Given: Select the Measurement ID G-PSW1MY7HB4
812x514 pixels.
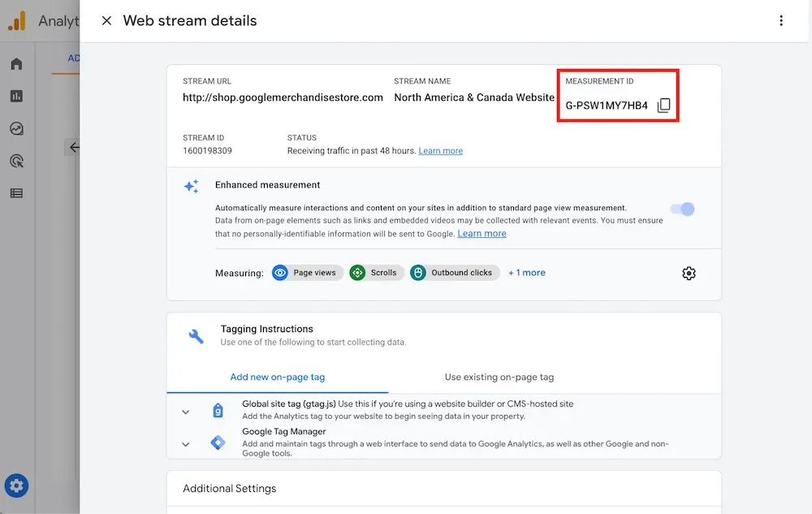Looking at the screenshot, I should (607, 106).
